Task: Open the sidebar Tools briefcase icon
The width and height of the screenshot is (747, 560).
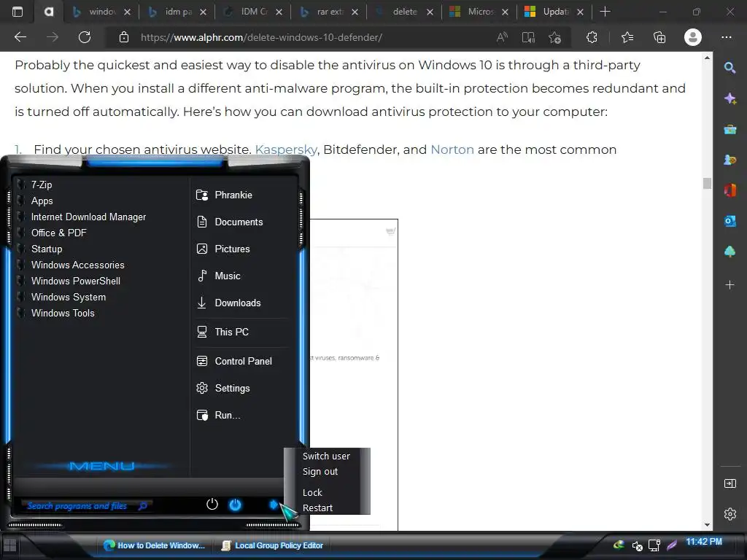Action: (729, 129)
